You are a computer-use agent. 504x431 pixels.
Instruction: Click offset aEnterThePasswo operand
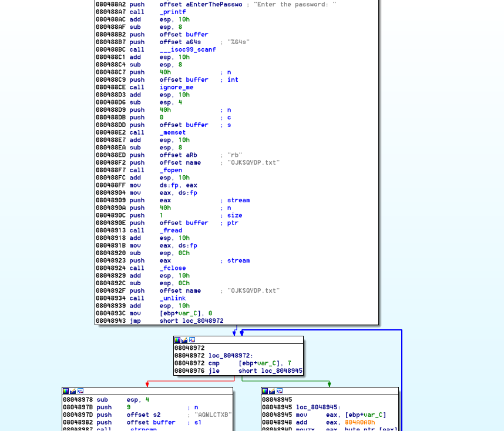point(201,5)
